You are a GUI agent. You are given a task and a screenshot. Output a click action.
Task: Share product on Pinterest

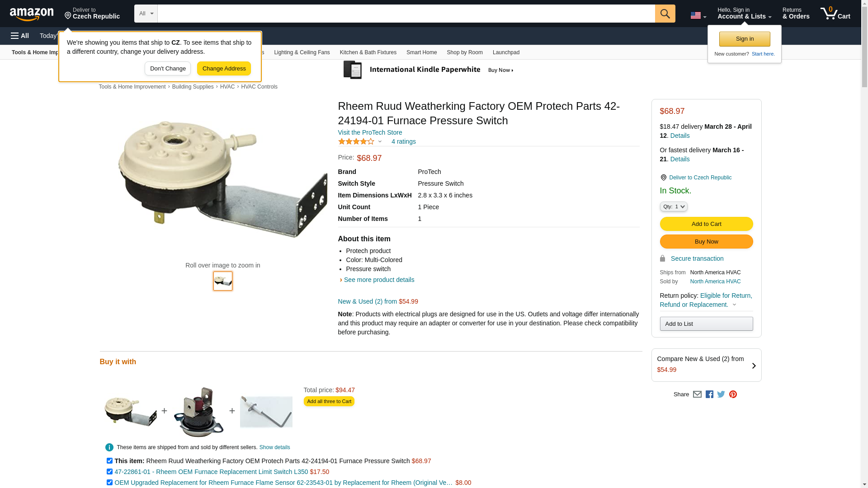[x=733, y=394]
